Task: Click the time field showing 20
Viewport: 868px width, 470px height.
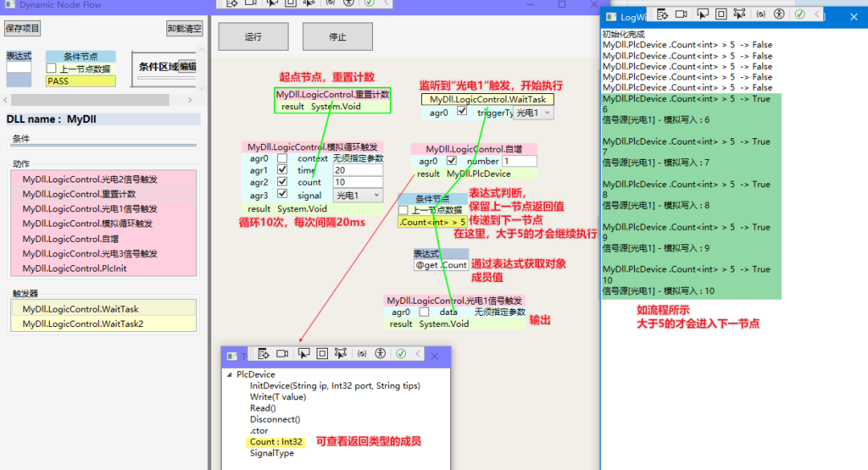Action: [358, 170]
